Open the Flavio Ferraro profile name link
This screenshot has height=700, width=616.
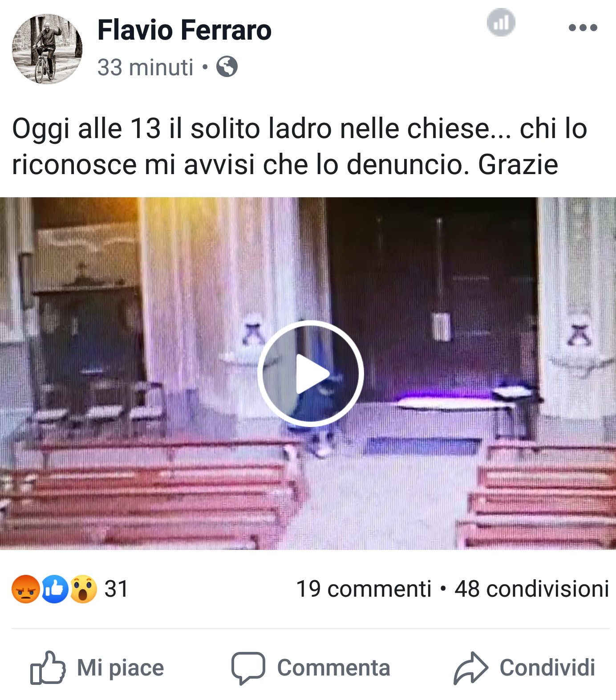pos(184,30)
